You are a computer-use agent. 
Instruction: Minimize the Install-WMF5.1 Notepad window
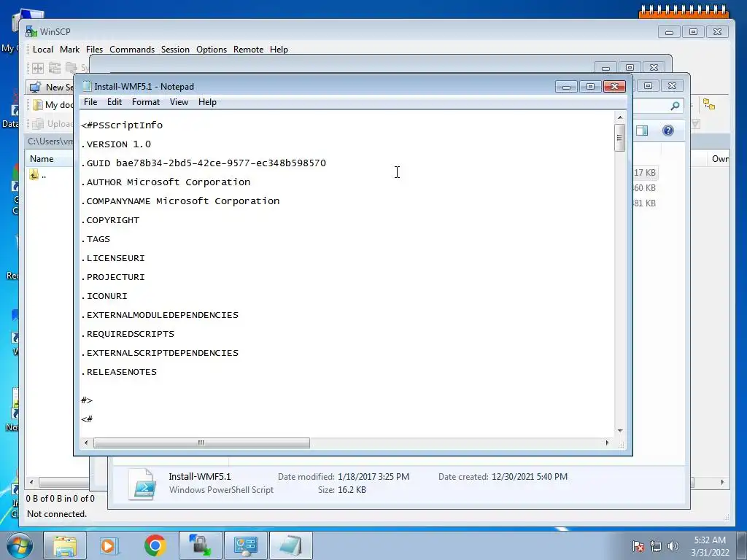tap(566, 87)
